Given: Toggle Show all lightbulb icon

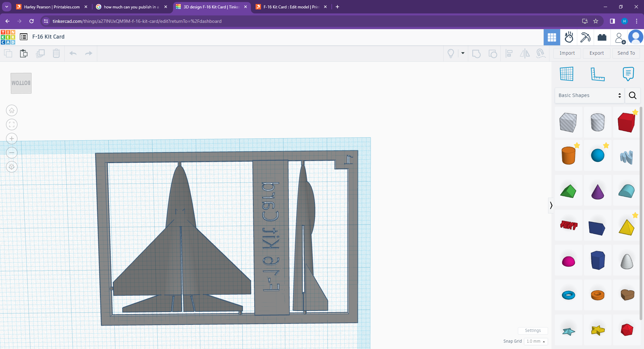Looking at the screenshot, I should [451, 53].
